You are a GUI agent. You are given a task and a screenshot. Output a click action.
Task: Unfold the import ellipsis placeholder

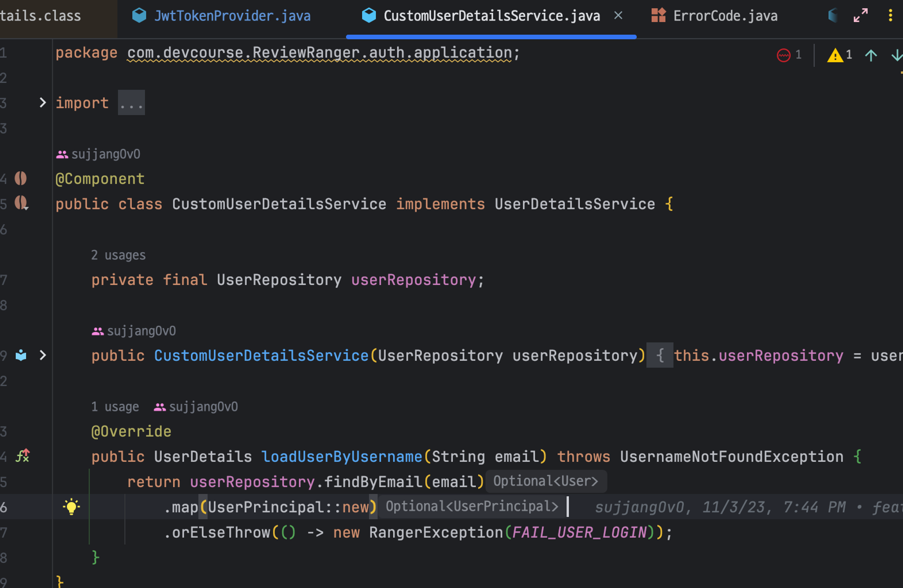coord(131,103)
